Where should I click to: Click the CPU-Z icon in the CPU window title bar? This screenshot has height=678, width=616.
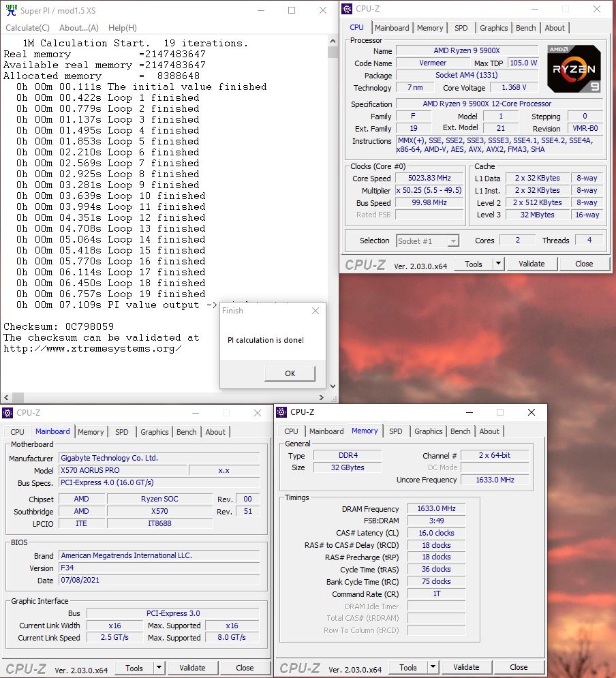click(347, 9)
